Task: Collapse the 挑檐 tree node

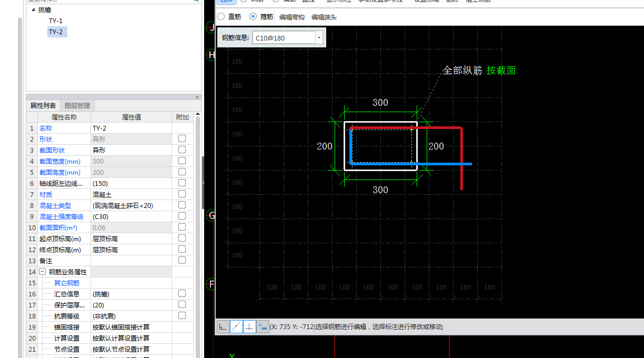Action: [x=33, y=9]
